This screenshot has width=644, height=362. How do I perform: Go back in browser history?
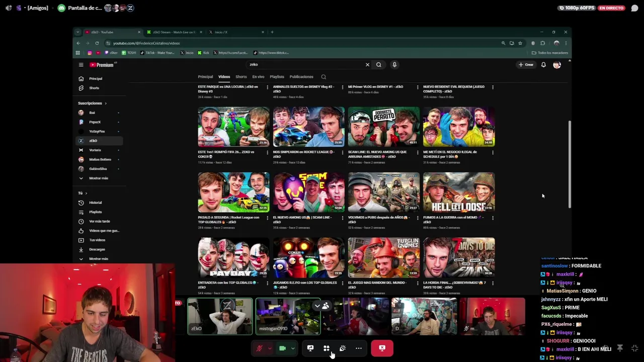click(x=78, y=43)
